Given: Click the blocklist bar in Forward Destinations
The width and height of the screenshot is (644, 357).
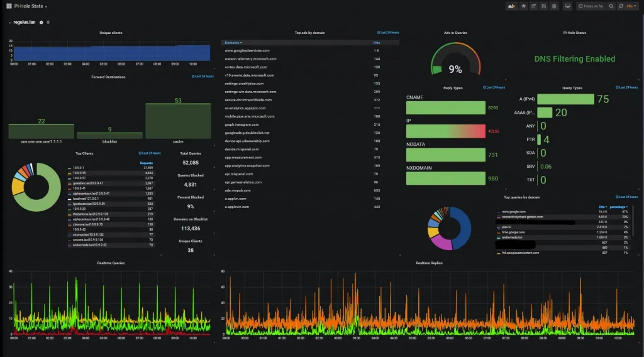Looking at the screenshot, I should point(109,136).
